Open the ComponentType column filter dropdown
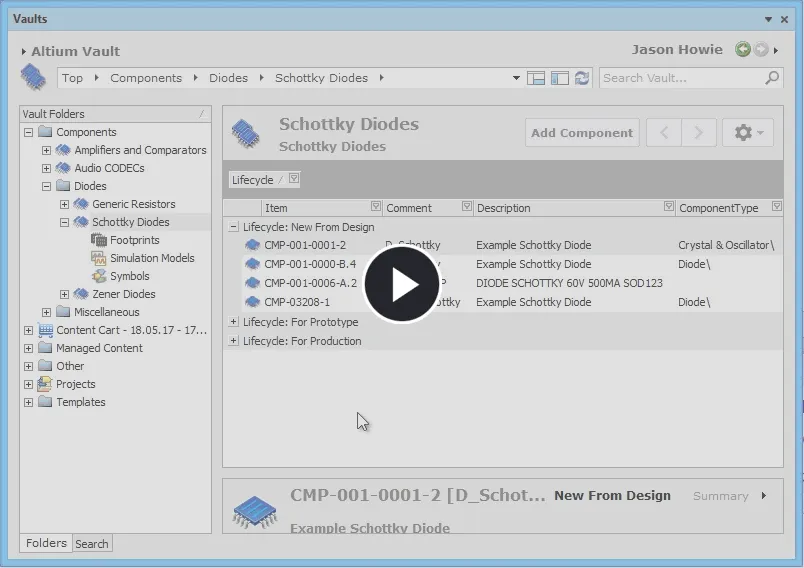The width and height of the screenshot is (804, 568). click(x=777, y=206)
